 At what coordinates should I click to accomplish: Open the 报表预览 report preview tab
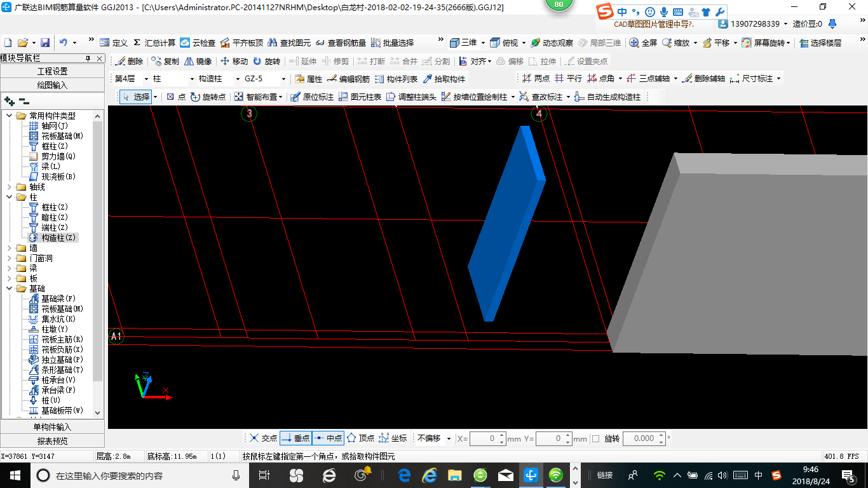(52, 440)
